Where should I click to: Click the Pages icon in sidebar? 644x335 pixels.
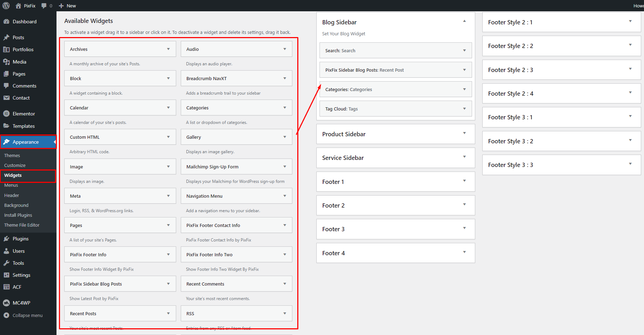pos(6,74)
